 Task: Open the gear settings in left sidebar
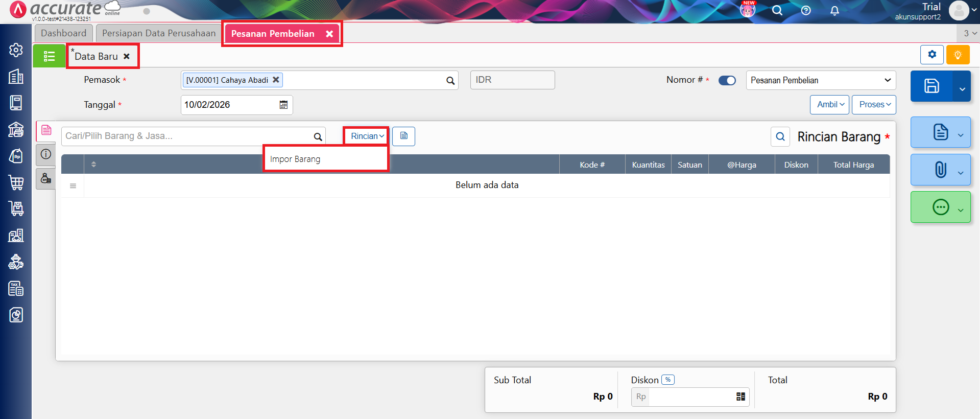[16, 50]
